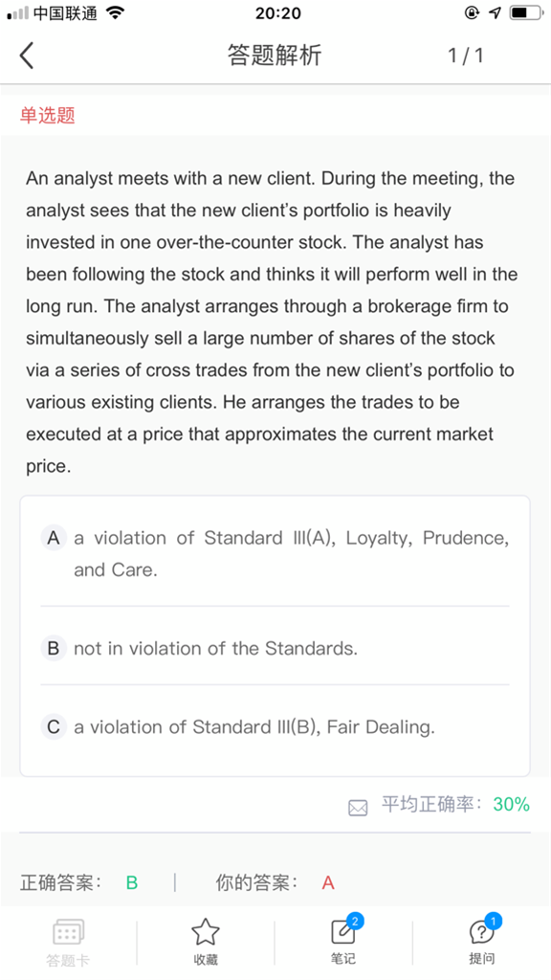Tap the question bubble ask icon
The height and width of the screenshot is (980, 551).
tap(481, 932)
